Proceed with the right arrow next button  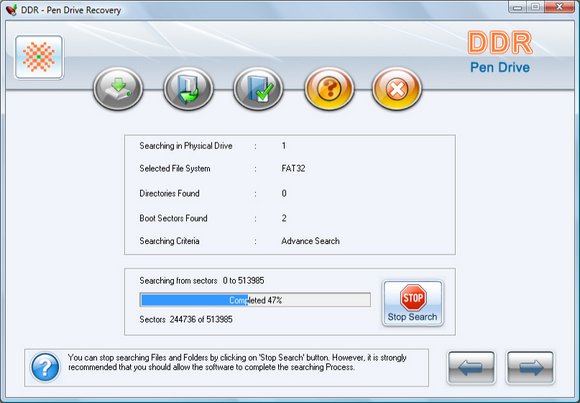[x=530, y=367]
